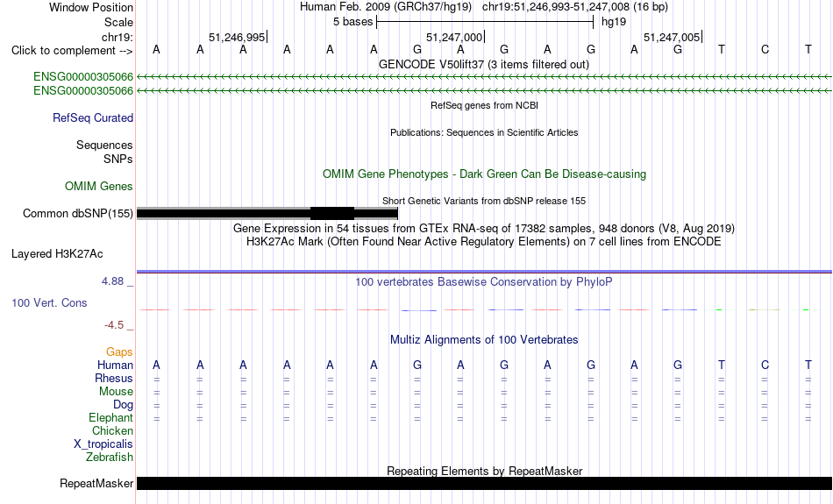833x504 pixels.
Task: Click the 51,247,000 ruler position marker
Action: [x=455, y=37]
